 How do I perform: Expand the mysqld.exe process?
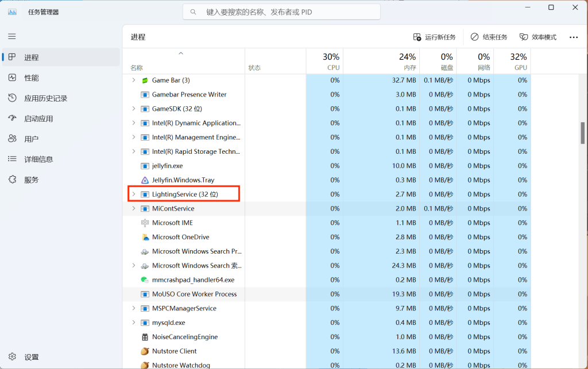tap(133, 323)
